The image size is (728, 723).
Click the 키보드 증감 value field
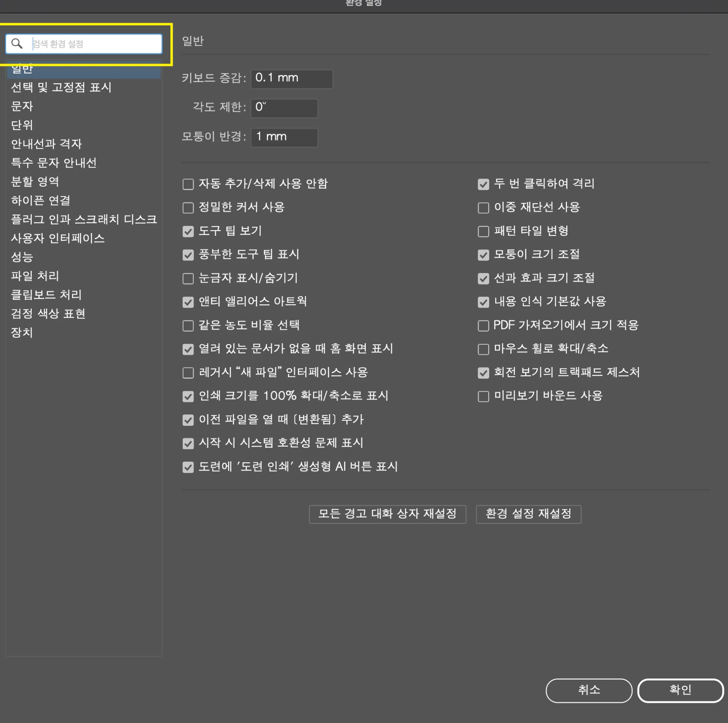(291, 78)
